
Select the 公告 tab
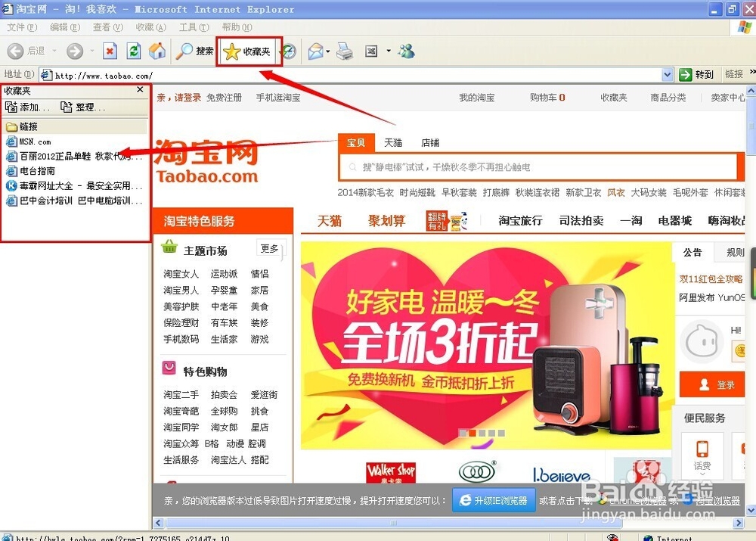[x=692, y=253]
